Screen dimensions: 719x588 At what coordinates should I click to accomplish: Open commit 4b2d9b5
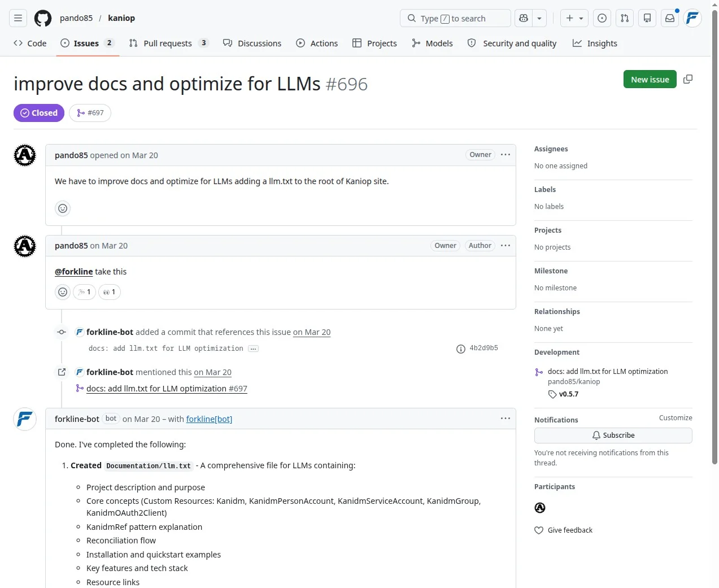point(483,349)
